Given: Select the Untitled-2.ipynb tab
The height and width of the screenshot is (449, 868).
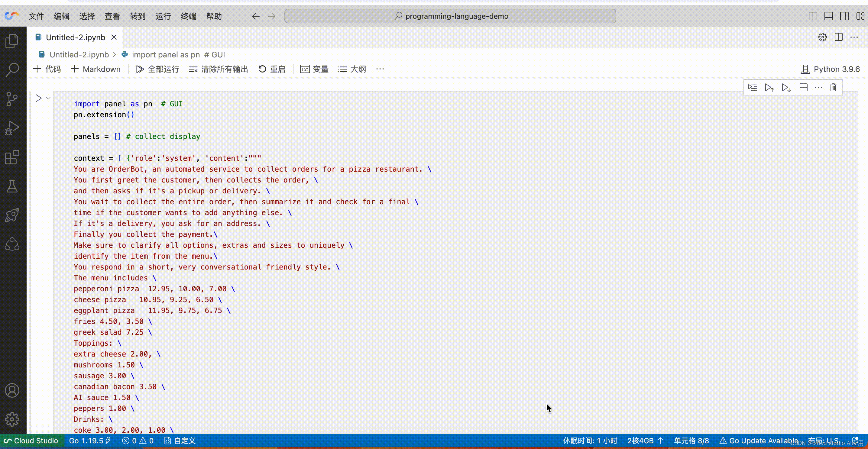Looking at the screenshot, I should pos(75,37).
